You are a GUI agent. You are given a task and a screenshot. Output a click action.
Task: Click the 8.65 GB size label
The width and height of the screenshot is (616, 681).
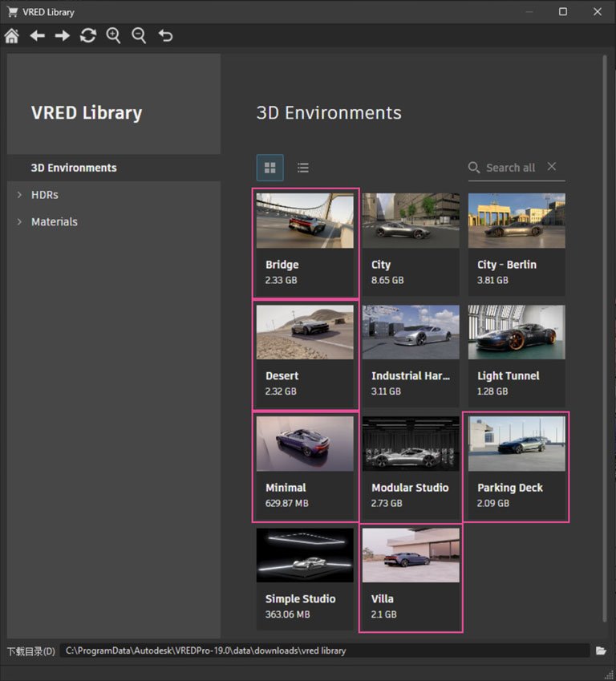(x=387, y=280)
